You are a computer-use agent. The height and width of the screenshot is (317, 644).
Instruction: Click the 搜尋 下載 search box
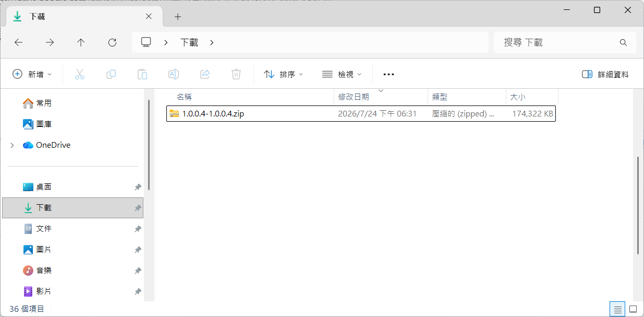pos(565,42)
